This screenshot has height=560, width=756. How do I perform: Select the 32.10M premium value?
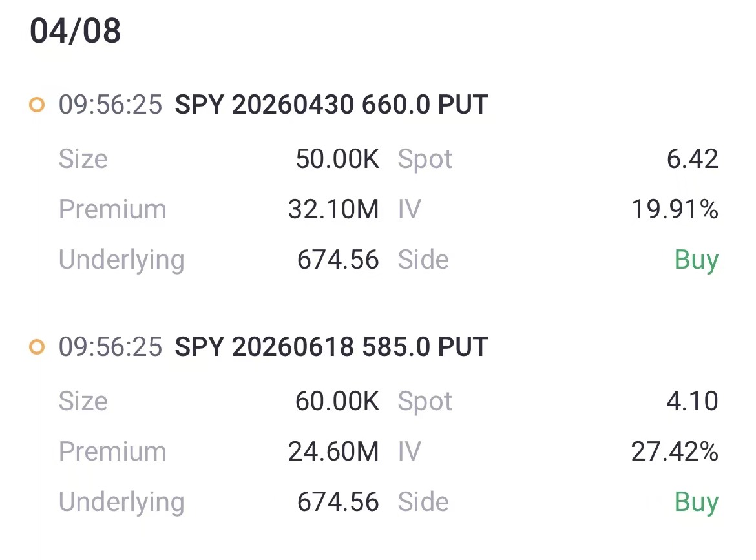(333, 209)
